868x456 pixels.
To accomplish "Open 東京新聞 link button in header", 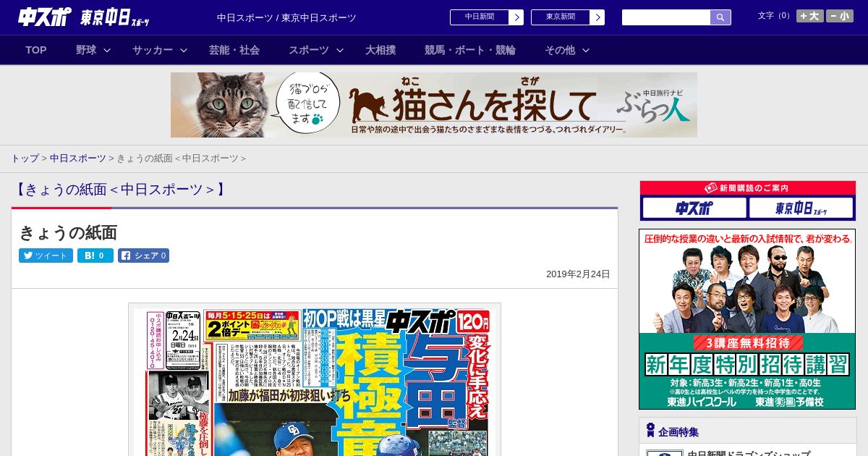I will point(561,17).
